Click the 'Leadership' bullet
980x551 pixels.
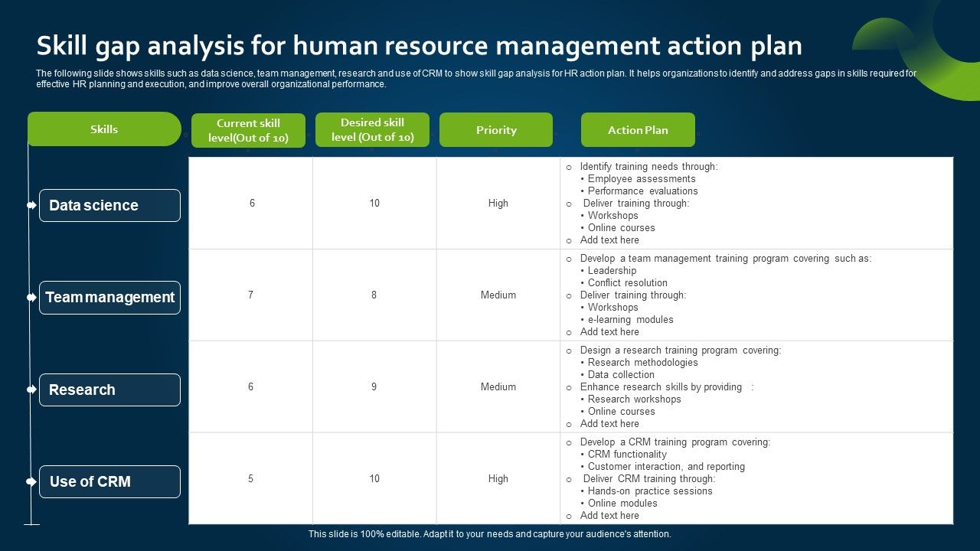click(x=612, y=270)
